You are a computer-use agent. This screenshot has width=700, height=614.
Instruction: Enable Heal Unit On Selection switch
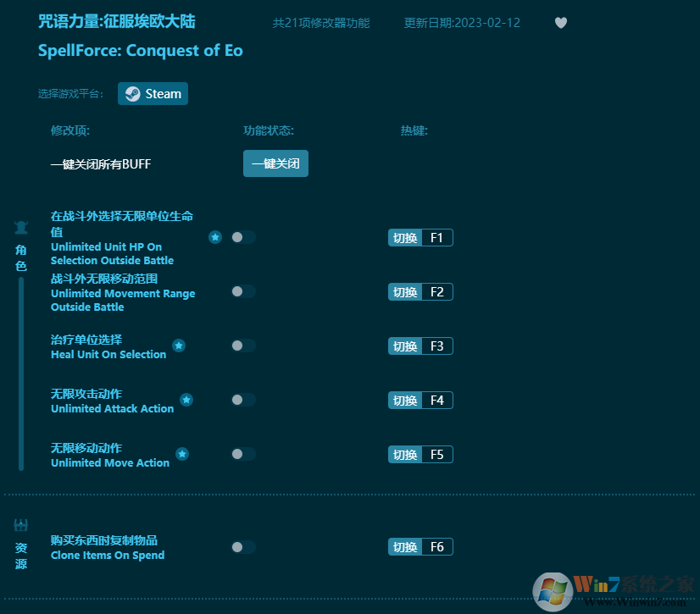point(243,346)
